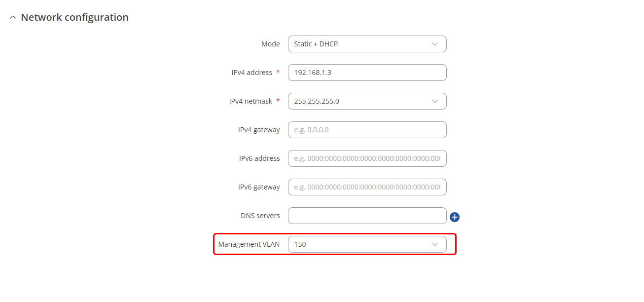
Task: Click the arrow icon in Mode selector
Action: (x=435, y=44)
